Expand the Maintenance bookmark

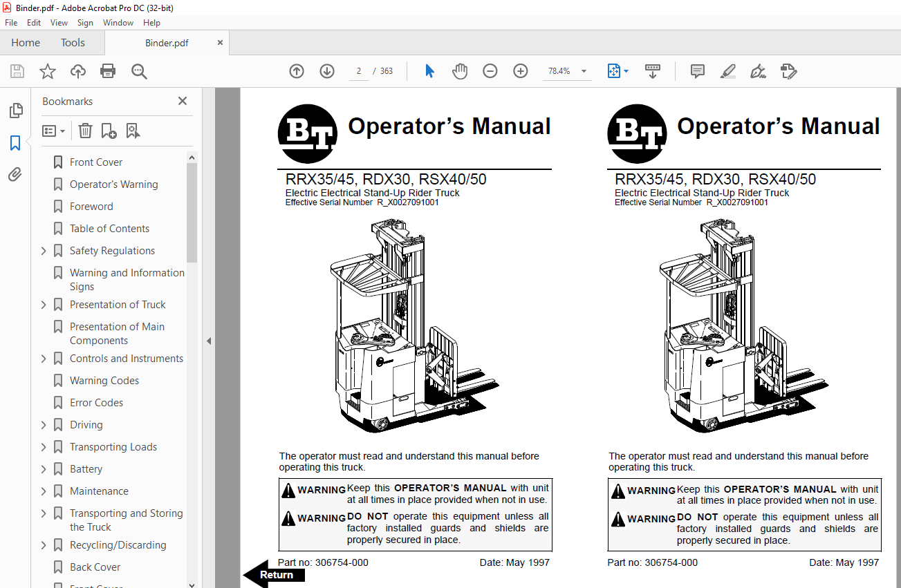(44, 491)
